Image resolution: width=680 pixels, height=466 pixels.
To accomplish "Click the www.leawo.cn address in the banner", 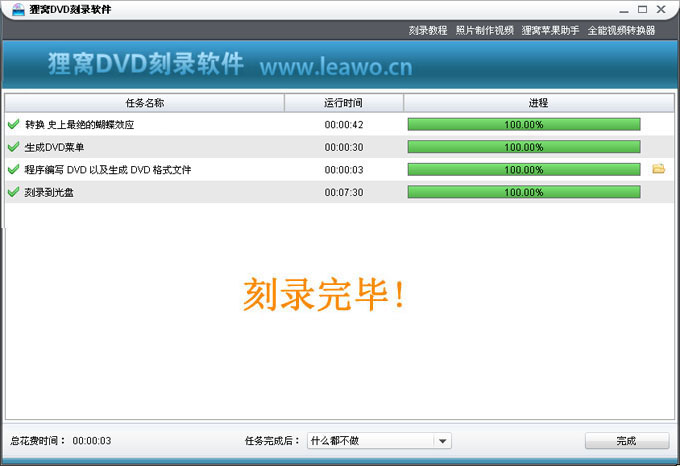I will [336, 67].
